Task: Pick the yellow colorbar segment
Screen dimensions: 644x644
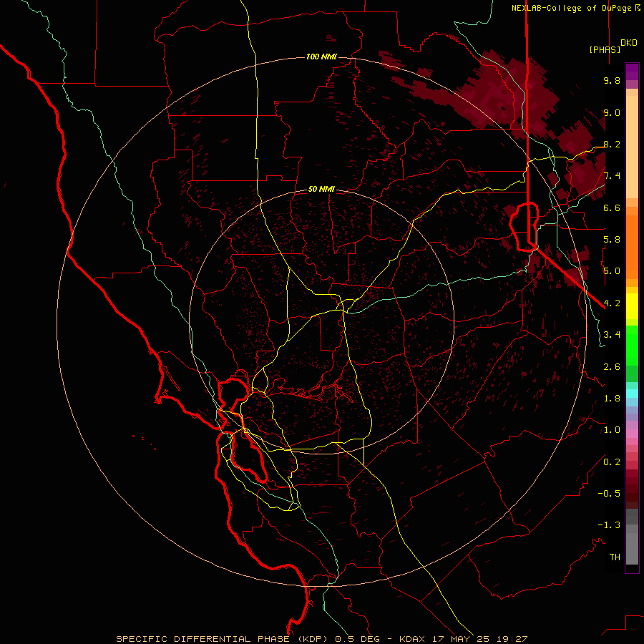Action: pyautogui.click(x=632, y=306)
